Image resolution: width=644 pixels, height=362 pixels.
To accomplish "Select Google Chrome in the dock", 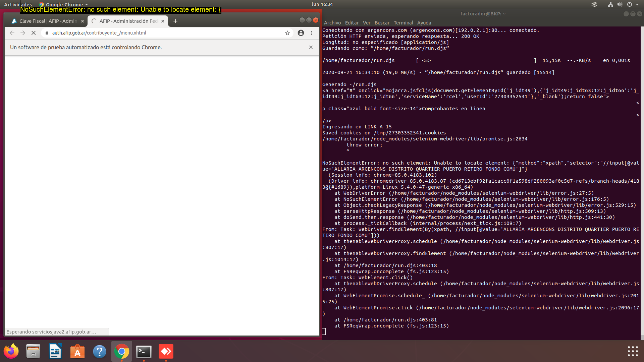I will [x=122, y=351].
